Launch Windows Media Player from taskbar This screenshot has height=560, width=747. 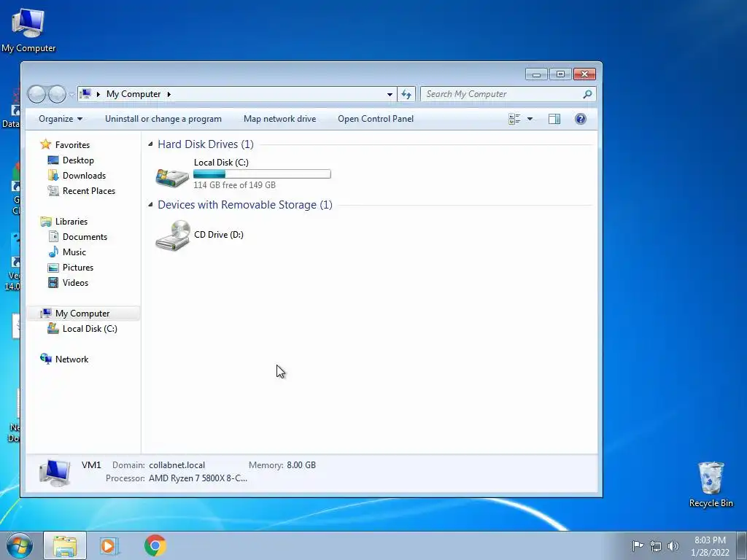[x=109, y=545]
